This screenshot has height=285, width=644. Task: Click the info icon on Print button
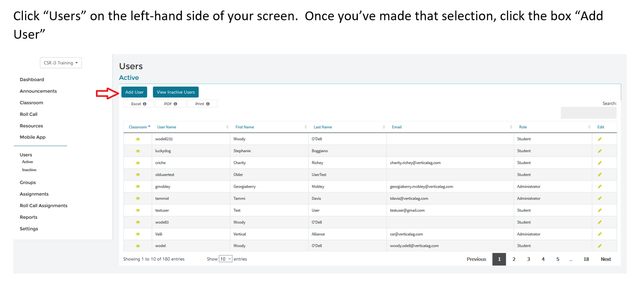(208, 104)
